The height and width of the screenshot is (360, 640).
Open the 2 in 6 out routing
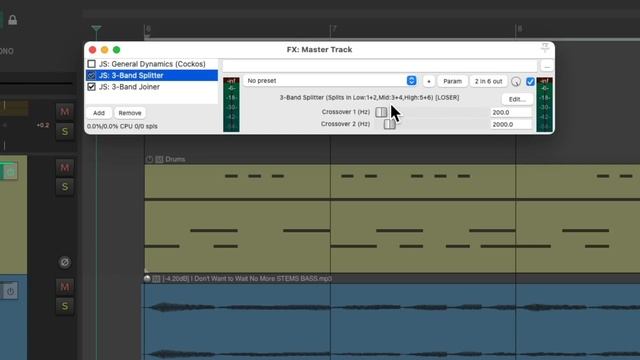point(488,81)
